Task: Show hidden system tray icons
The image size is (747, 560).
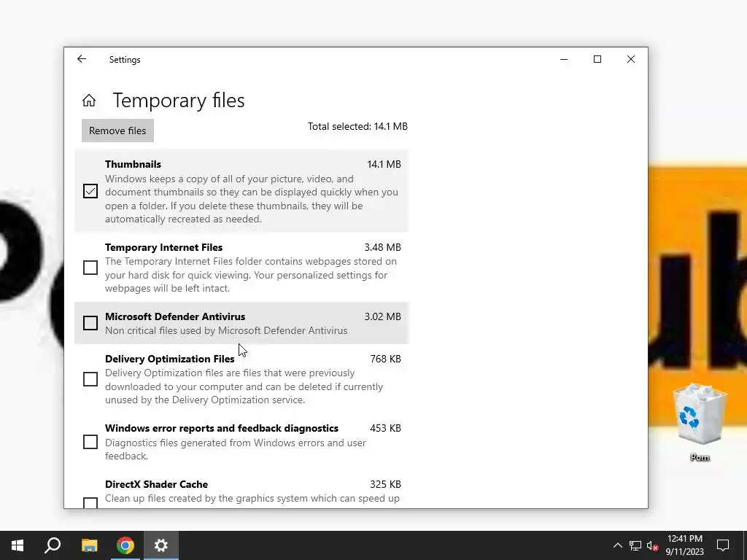Action: tap(617, 545)
